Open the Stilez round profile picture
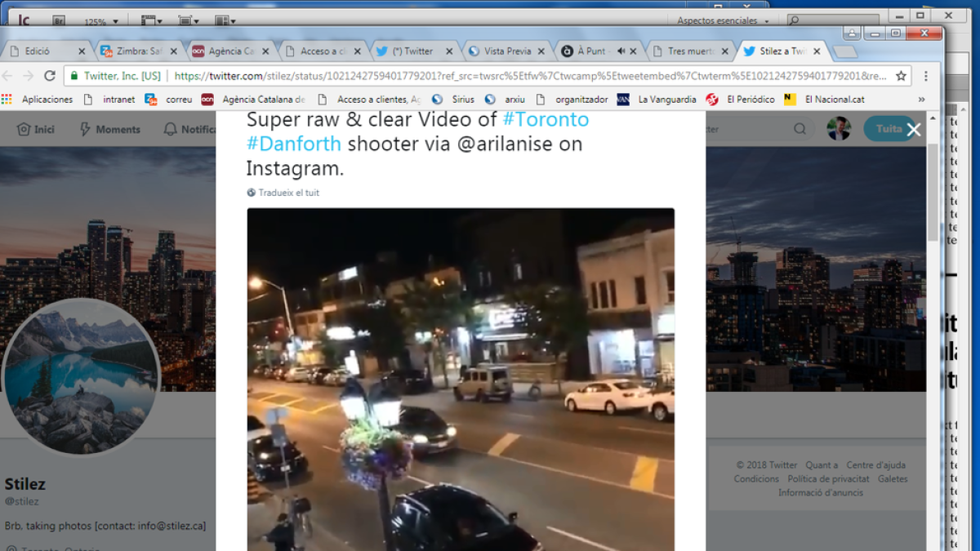Viewport: 980px width, 551px height. 81,377
